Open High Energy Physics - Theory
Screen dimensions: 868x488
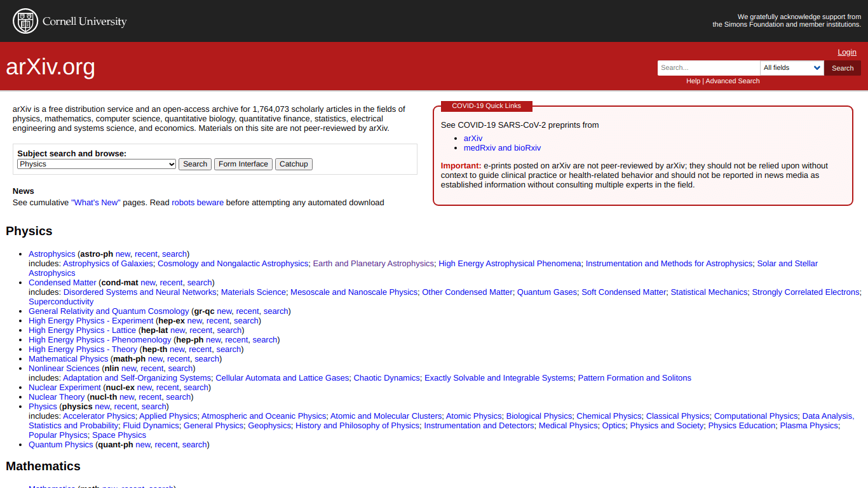coord(83,349)
